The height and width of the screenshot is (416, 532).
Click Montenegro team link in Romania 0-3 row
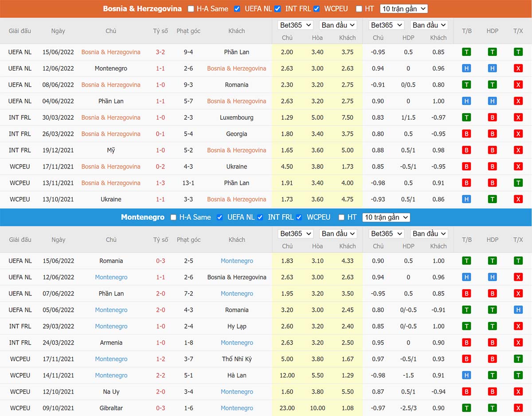point(237,261)
